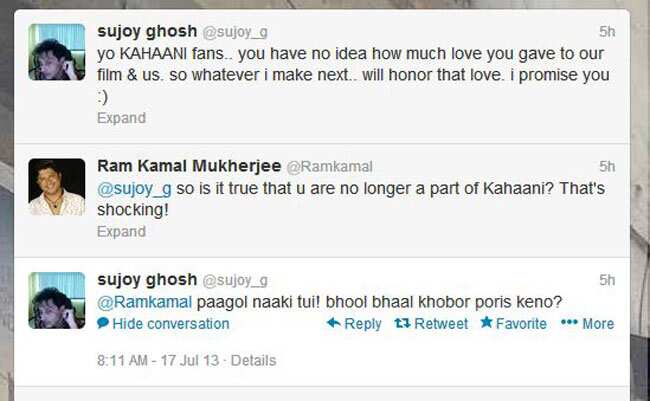
Task: Click the Reply arrow icon
Action: tap(334, 323)
